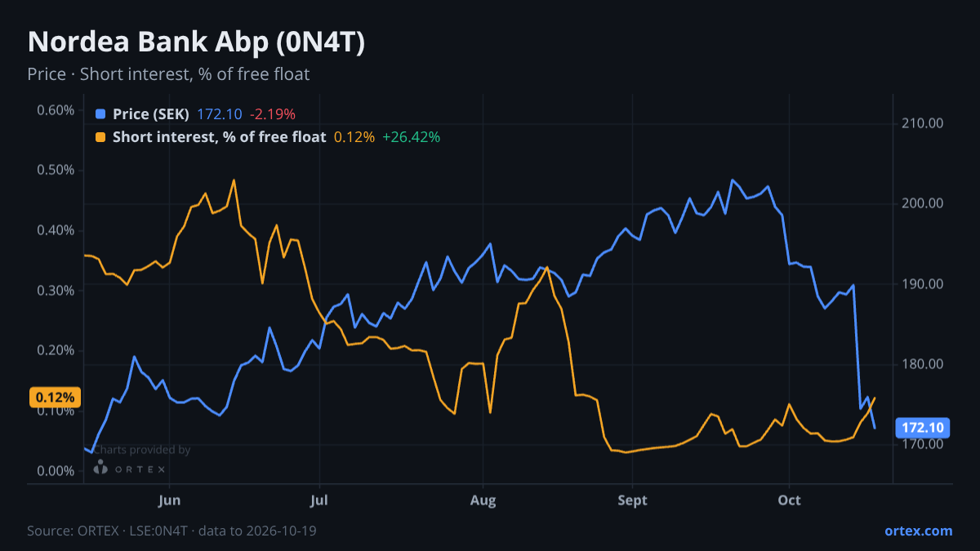Click the 210.00 right axis label
Viewport: 980px width, 551px height.
coord(923,123)
